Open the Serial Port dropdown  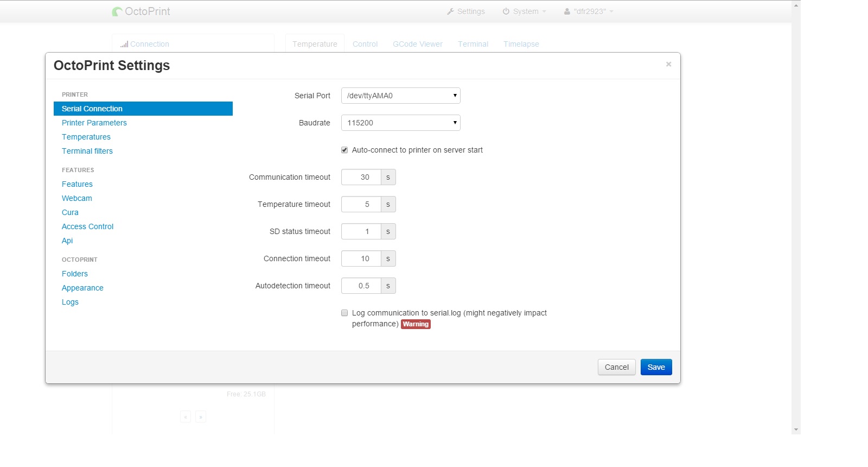[x=400, y=96]
